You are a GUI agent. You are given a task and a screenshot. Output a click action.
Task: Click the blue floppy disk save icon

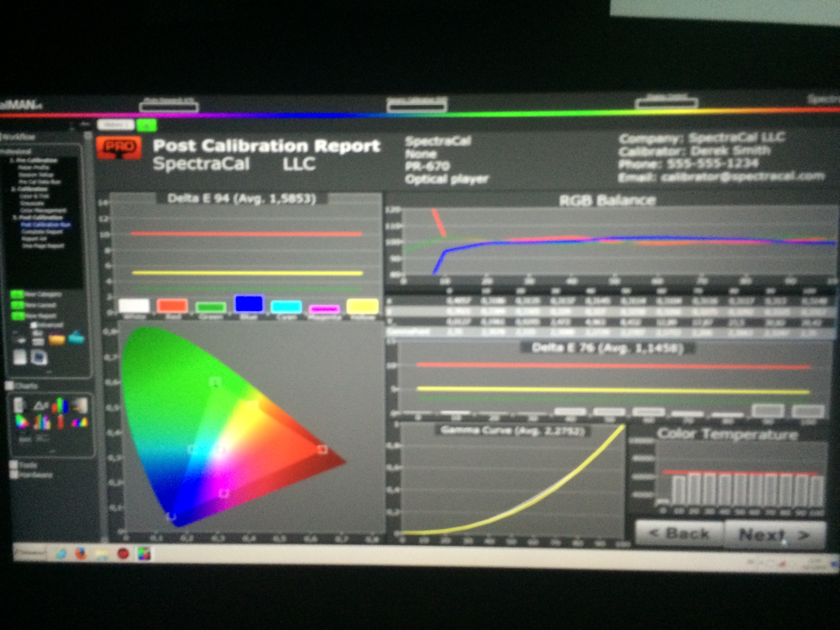tap(39, 357)
